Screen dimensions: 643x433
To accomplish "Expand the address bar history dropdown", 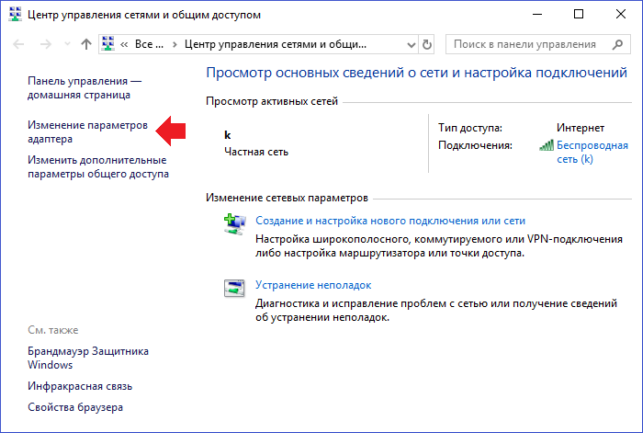I will [x=411, y=44].
